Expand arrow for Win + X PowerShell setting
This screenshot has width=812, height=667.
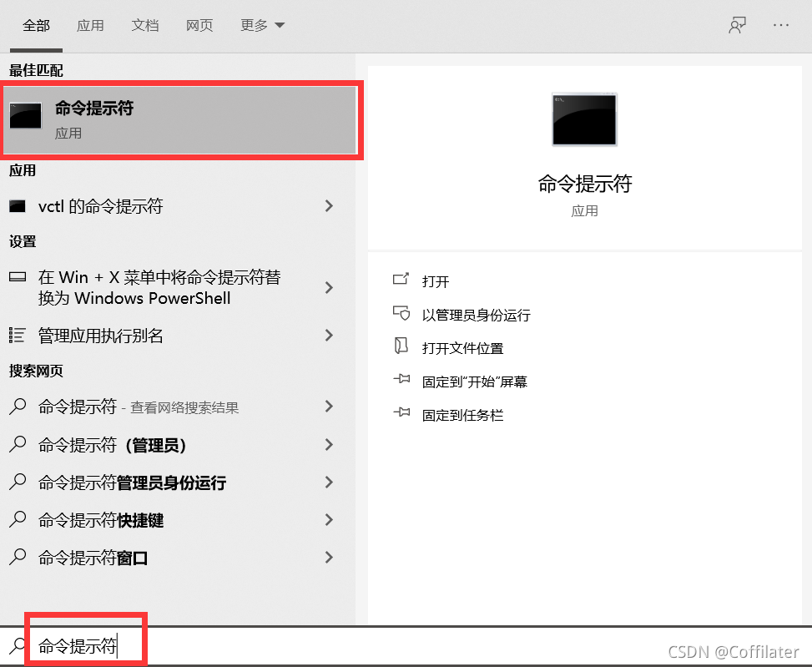pos(329,287)
